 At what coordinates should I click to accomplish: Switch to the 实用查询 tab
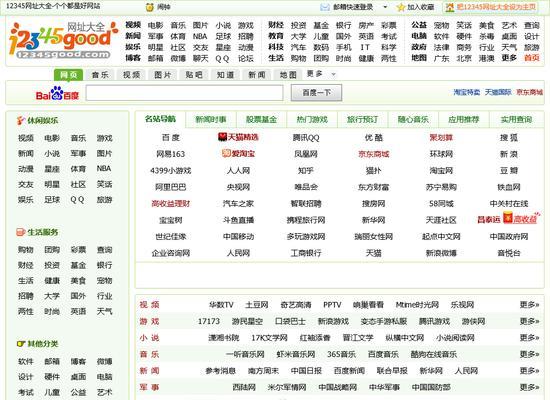pos(516,120)
